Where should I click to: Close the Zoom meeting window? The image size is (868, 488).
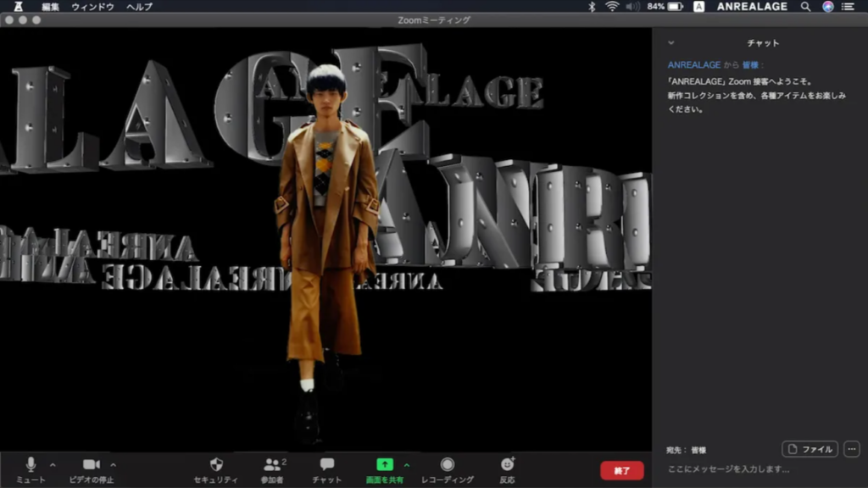click(x=9, y=20)
